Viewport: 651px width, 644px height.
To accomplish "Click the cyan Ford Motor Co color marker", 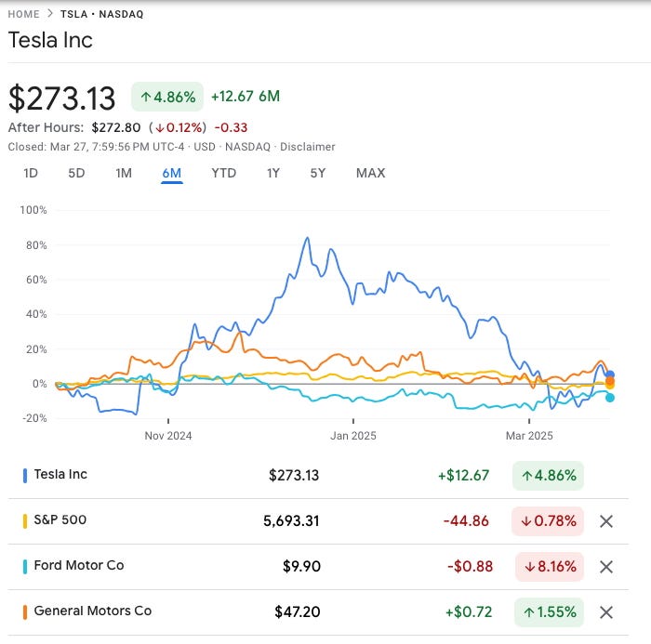I will click(x=25, y=567).
